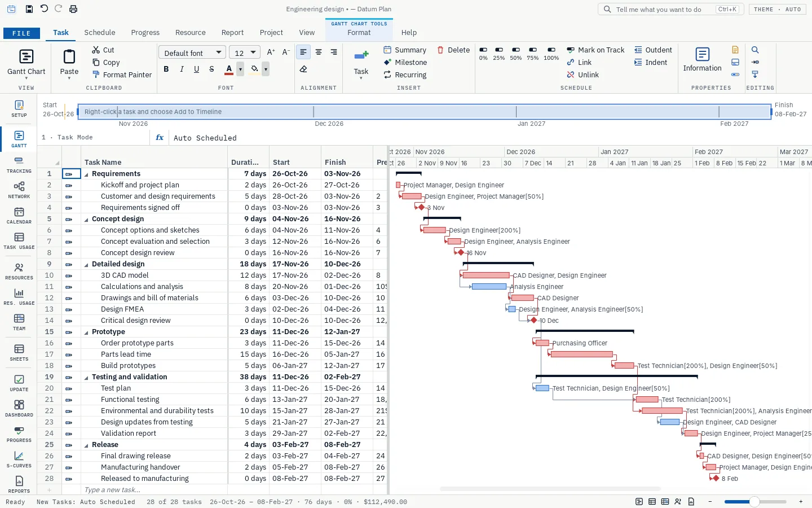Collapse the Requirements summary task
This screenshot has height=508, width=812.
point(86,174)
